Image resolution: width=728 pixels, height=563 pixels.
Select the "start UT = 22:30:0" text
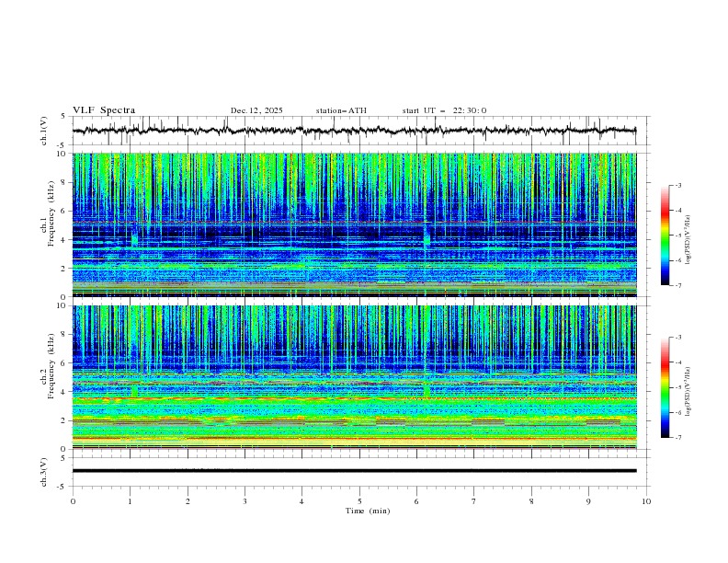[444, 110]
